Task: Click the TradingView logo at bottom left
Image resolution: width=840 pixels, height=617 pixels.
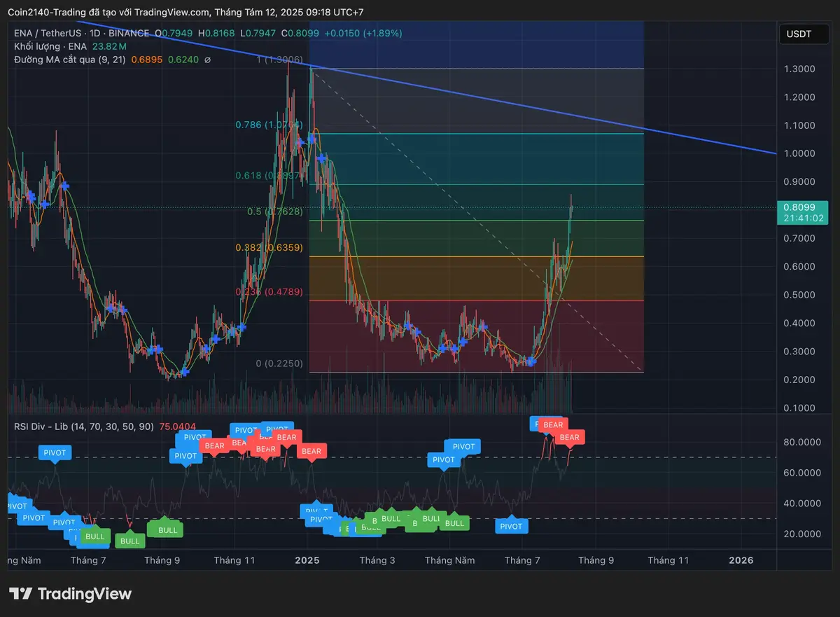Action: click(x=70, y=594)
